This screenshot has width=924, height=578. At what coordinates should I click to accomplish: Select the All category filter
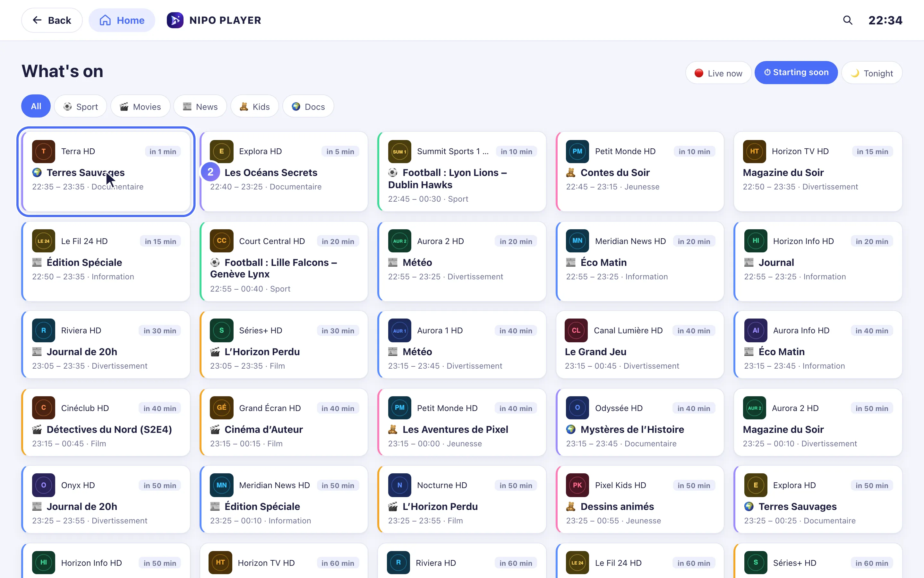[36, 106]
